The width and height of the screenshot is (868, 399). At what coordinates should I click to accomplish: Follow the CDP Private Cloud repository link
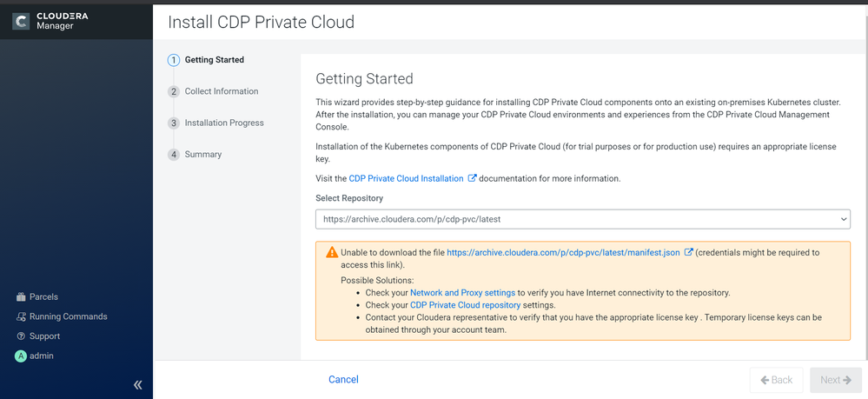click(465, 305)
